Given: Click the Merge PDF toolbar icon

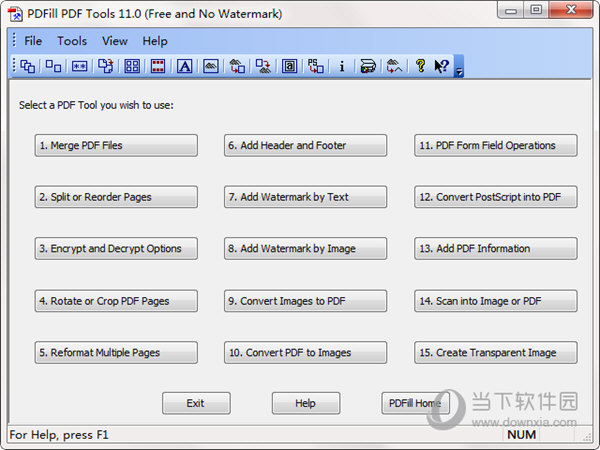Looking at the screenshot, I should coord(27,66).
